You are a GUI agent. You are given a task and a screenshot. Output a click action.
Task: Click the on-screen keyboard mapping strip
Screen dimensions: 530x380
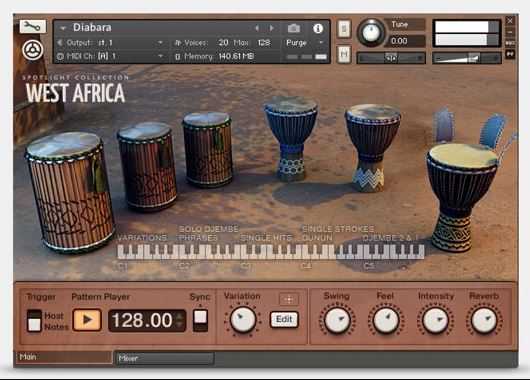coord(270,252)
